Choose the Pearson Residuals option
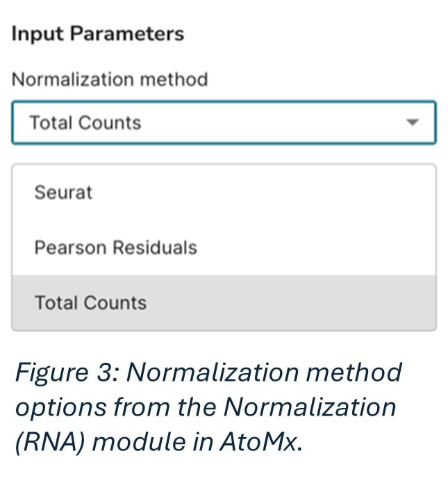Viewport: 448px width, 492px height. tap(115, 247)
